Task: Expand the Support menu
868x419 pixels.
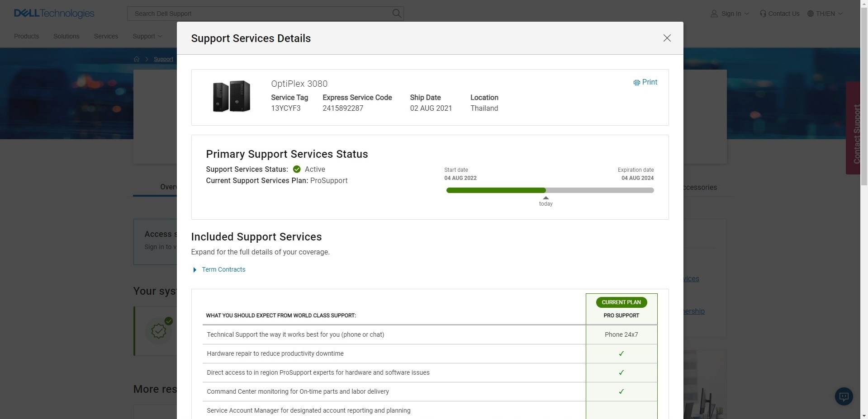Action: point(147,36)
